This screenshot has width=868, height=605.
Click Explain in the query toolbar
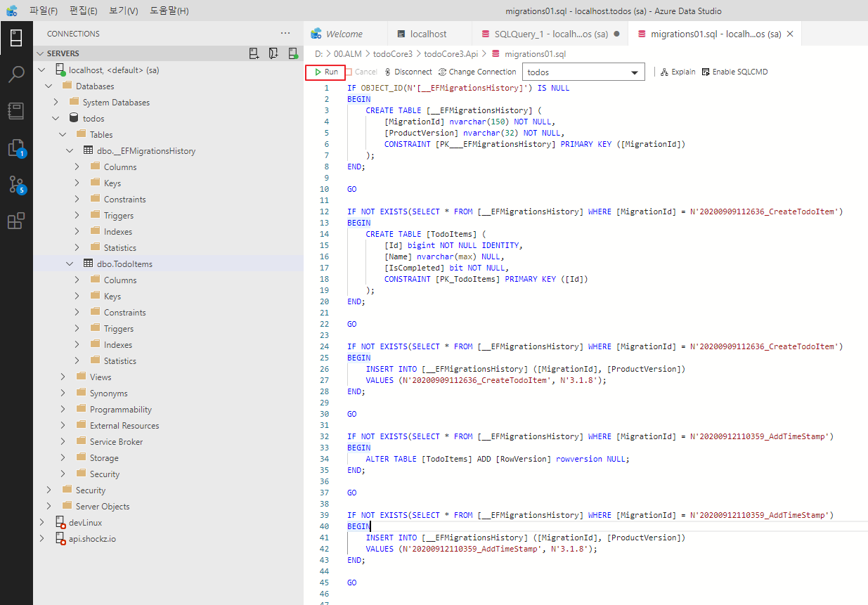click(678, 72)
